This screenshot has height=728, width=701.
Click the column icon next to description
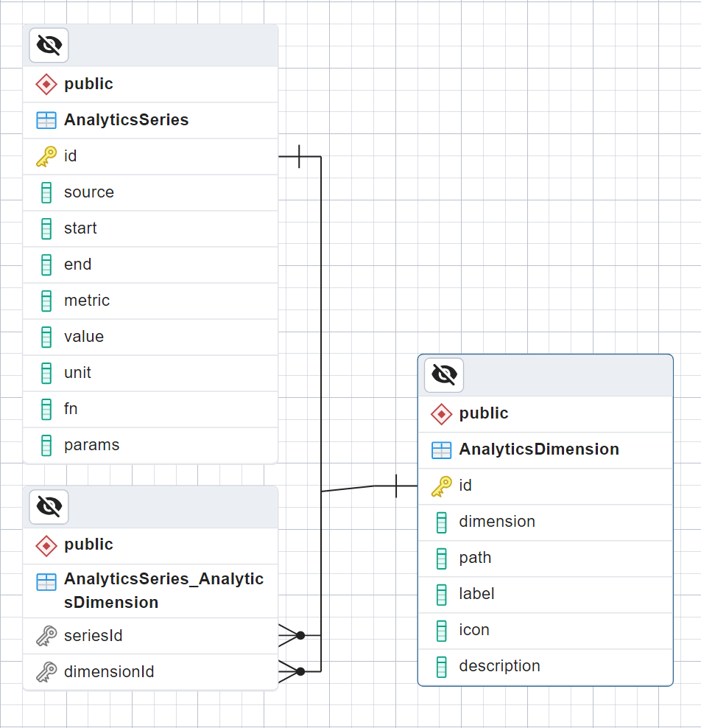[x=442, y=666]
